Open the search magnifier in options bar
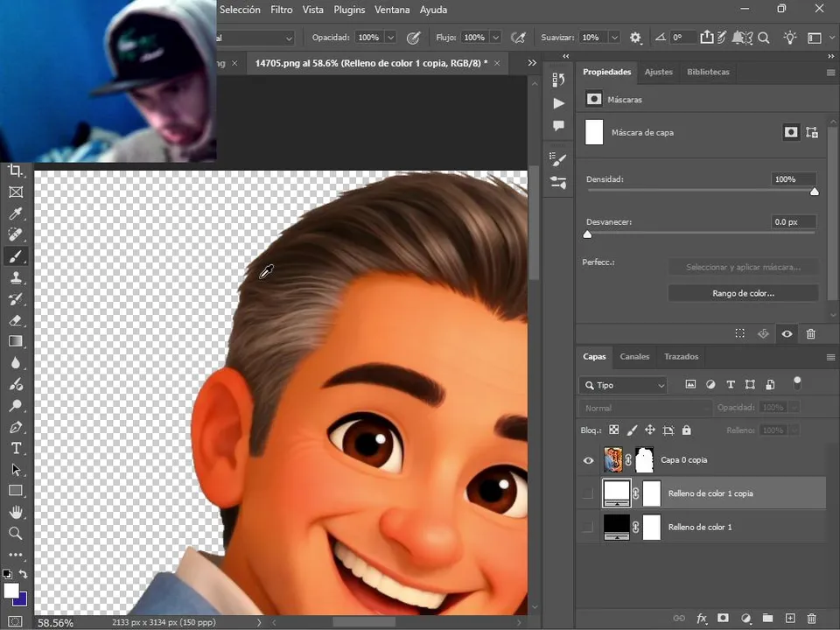Screen dimensions: 840x630 pyautogui.click(x=764, y=38)
